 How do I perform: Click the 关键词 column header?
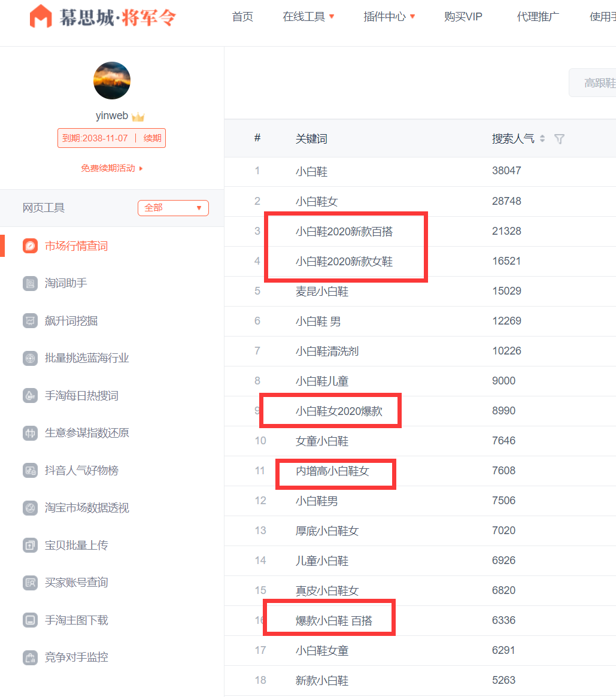(x=311, y=139)
